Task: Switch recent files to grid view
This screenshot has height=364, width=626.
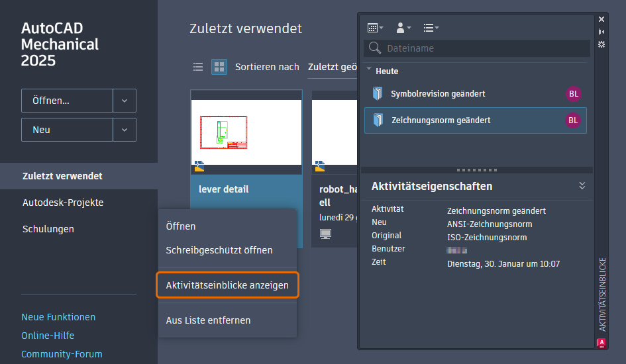Action: tap(219, 67)
